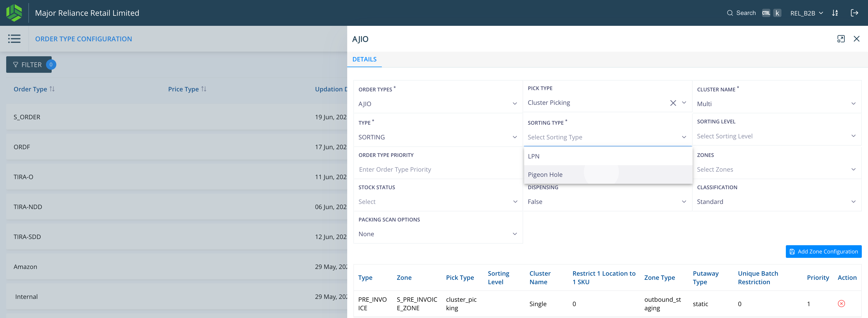Image resolution: width=868 pixels, height=318 pixels.
Task: Delete the PRE_INVOICE zone row
Action: (x=841, y=304)
